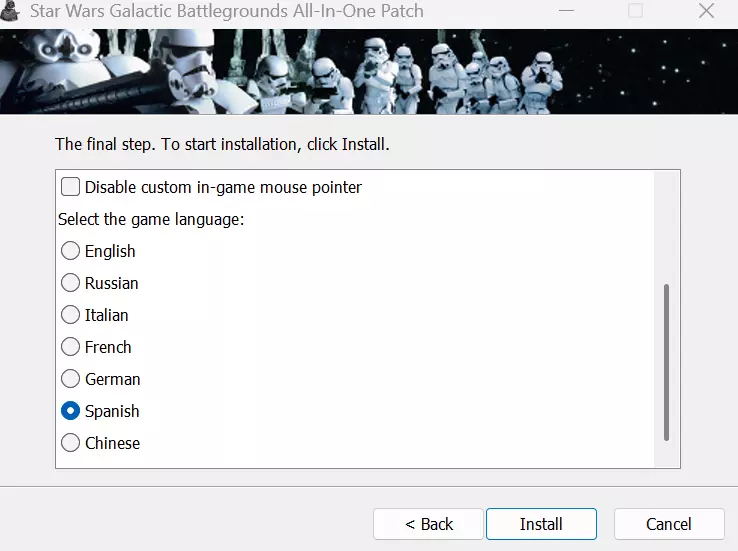The image size is (738, 551).
Task: Pick Italian radio button
Action: point(70,315)
